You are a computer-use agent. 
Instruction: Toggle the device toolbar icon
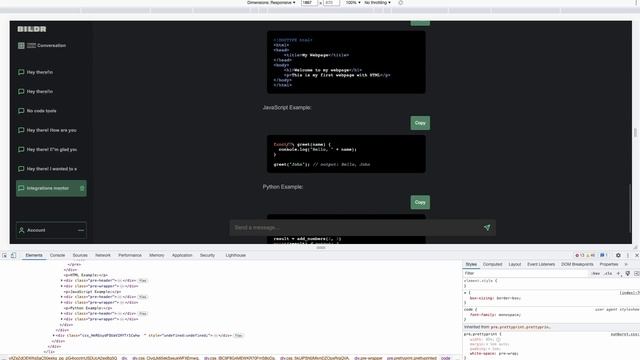[13, 255]
